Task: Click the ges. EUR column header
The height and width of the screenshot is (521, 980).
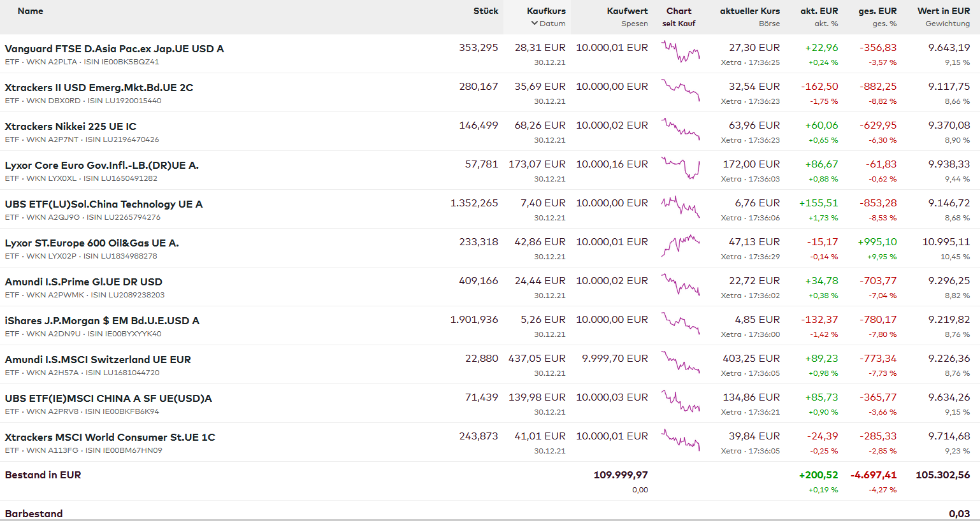Action: 877,11
